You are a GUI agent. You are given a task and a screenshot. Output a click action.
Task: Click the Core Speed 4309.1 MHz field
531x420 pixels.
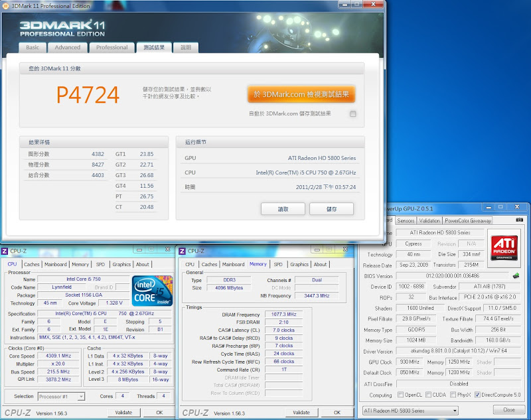[58, 356]
